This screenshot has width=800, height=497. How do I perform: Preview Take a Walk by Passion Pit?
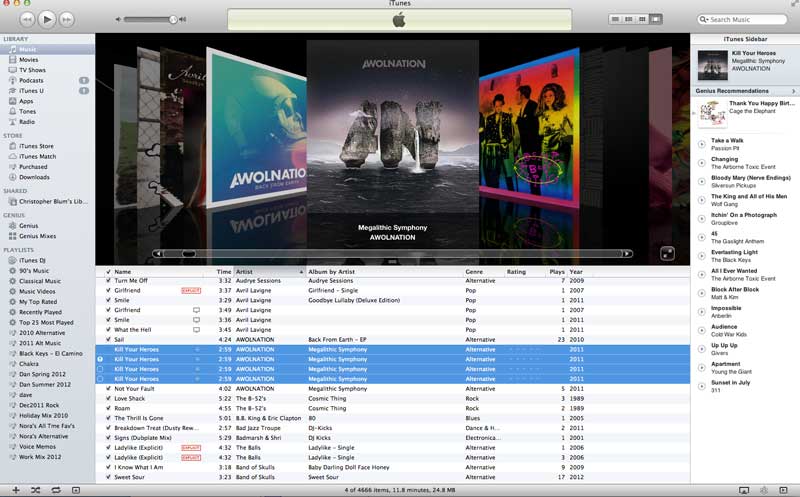(702, 144)
